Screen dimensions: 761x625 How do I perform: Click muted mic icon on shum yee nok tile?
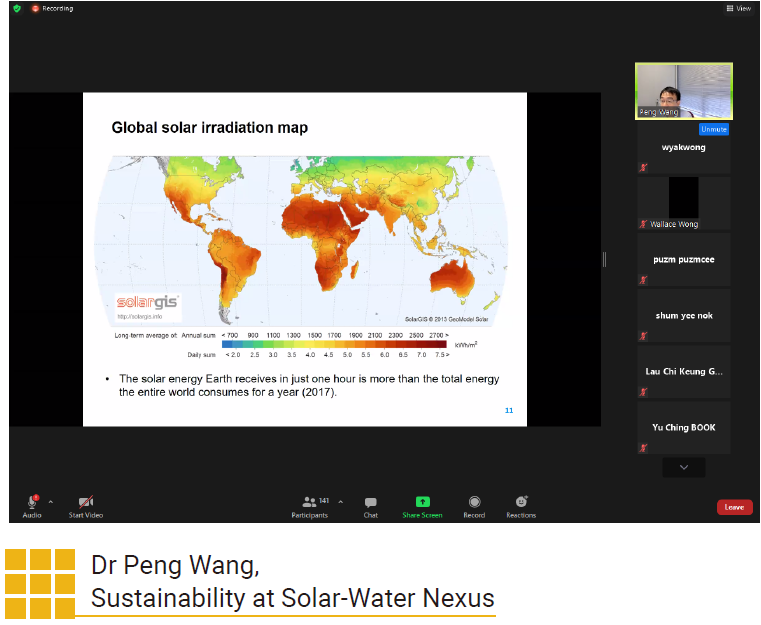(x=643, y=336)
